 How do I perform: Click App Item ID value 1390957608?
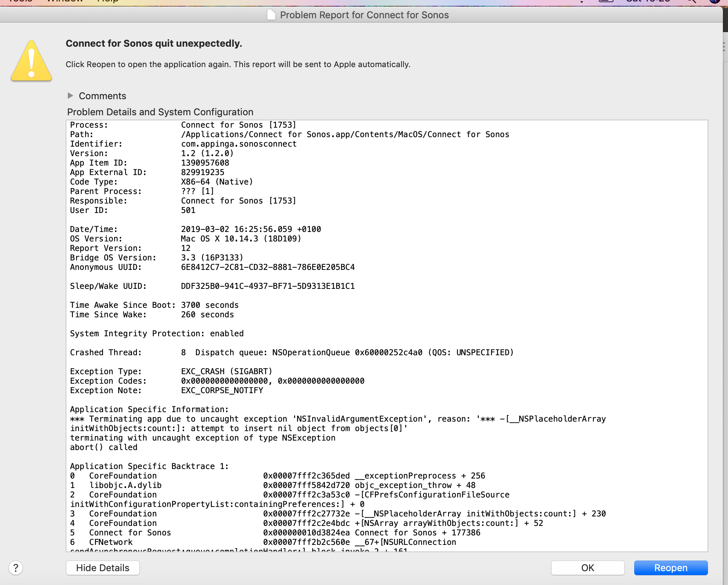click(205, 163)
